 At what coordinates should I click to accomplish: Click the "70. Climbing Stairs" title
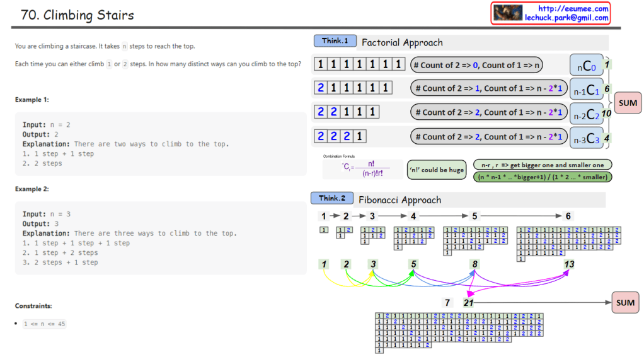point(78,15)
